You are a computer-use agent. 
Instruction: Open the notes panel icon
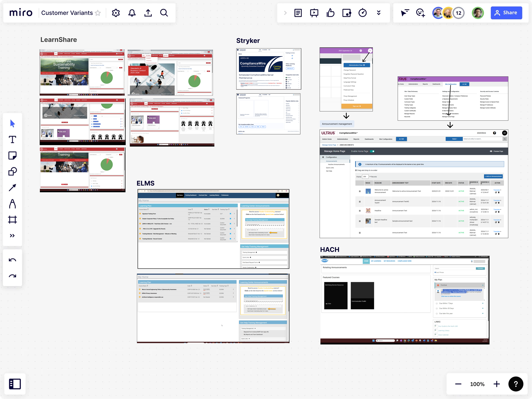pos(298,13)
